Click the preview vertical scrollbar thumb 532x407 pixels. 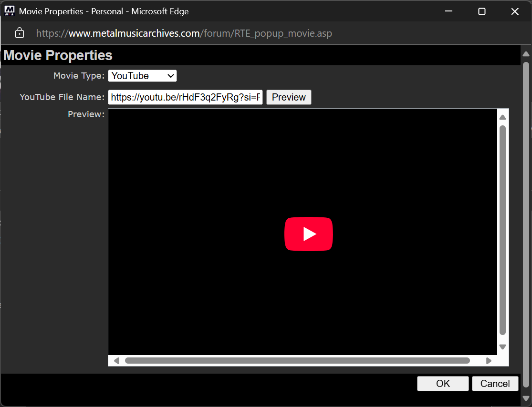point(503,231)
